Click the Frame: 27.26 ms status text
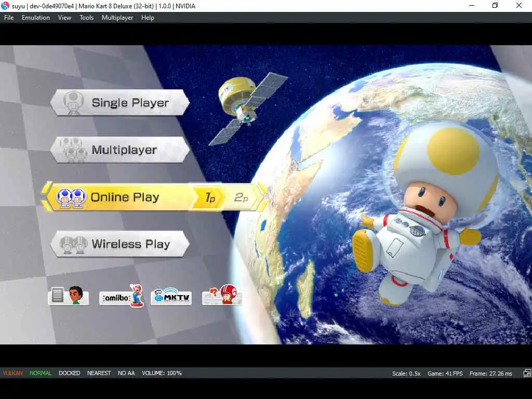The image size is (532, 399). click(490, 374)
